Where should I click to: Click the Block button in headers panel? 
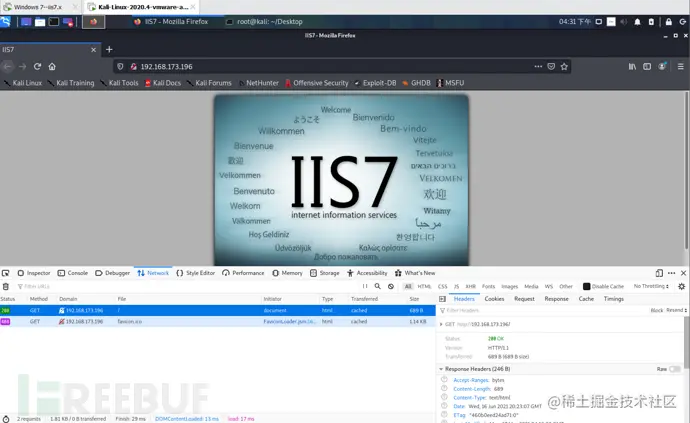[x=657, y=310]
